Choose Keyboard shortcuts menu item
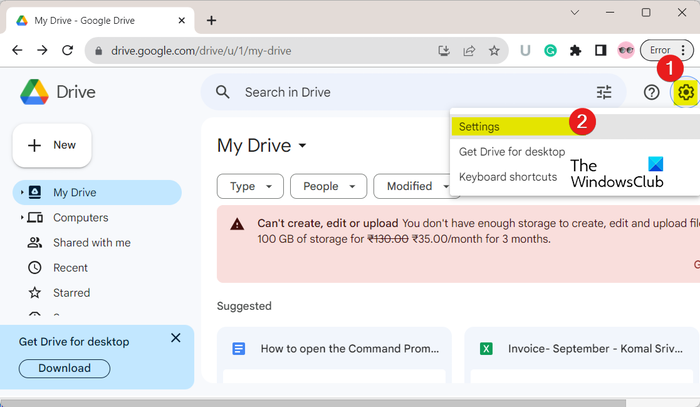 pos(508,177)
